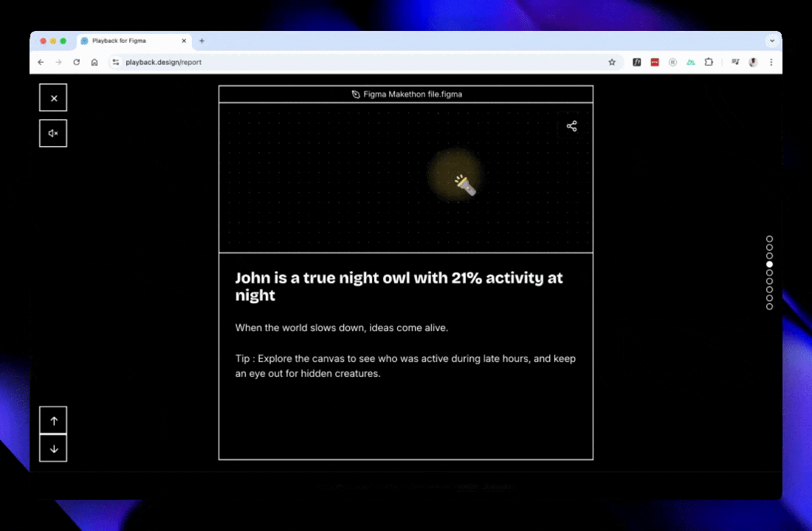This screenshot has width=812, height=531.
Task: Open the Chrome profile avatar
Action: (x=753, y=62)
